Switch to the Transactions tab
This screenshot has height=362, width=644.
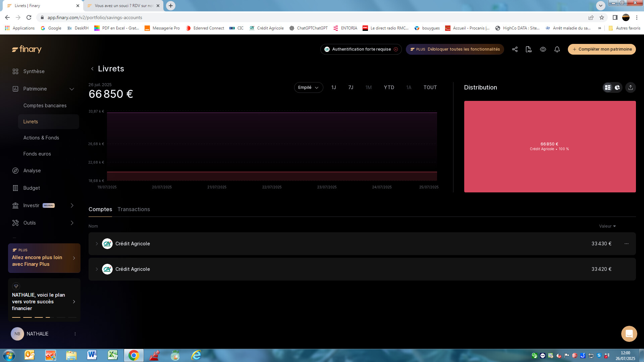coord(133,209)
